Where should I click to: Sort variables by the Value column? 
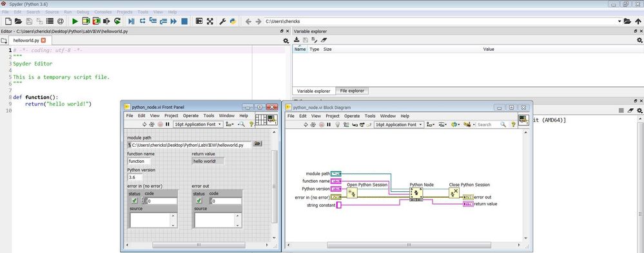[x=489, y=49]
